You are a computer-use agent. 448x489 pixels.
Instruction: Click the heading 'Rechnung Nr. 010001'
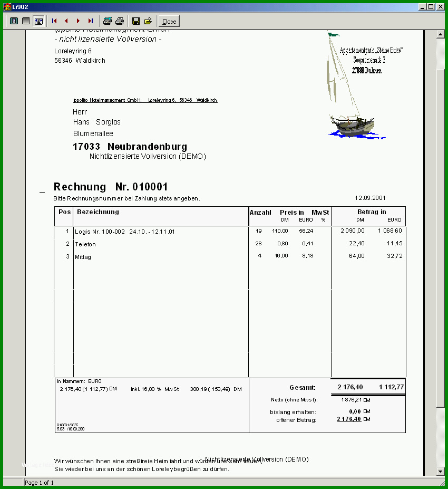[x=111, y=187]
